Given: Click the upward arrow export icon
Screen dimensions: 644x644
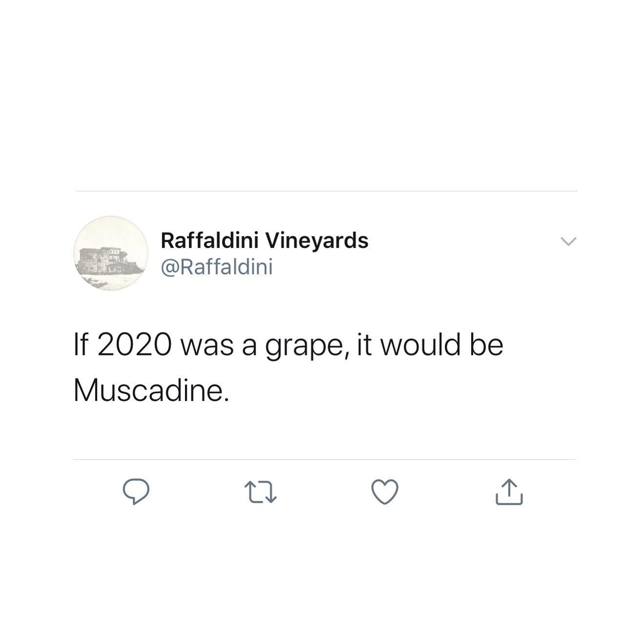Looking at the screenshot, I should [509, 491].
